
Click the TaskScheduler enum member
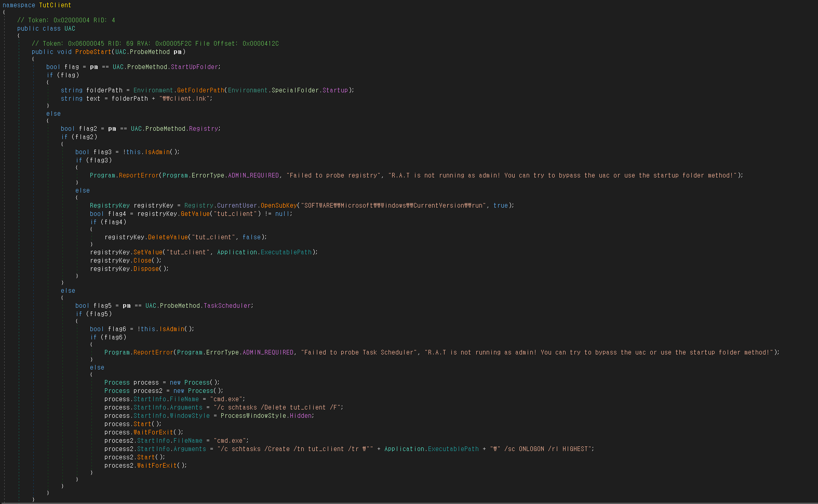point(227,306)
